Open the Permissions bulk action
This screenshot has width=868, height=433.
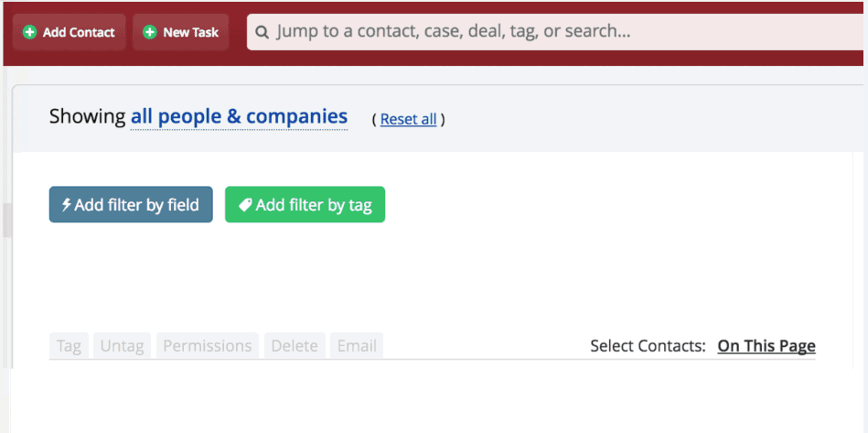pyautogui.click(x=208, y=346)
